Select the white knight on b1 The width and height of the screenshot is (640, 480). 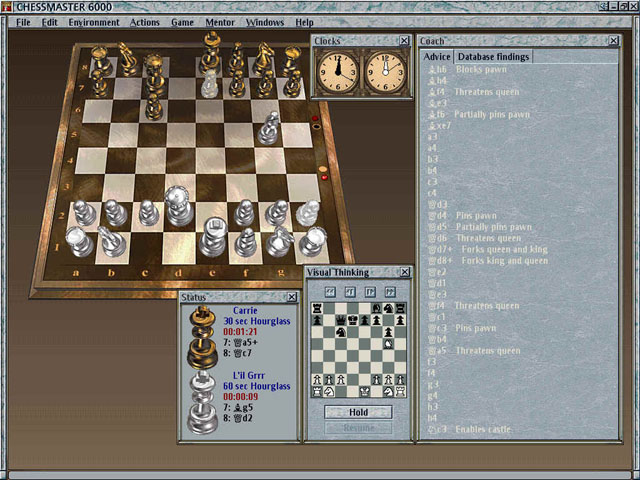pos(111,242)
